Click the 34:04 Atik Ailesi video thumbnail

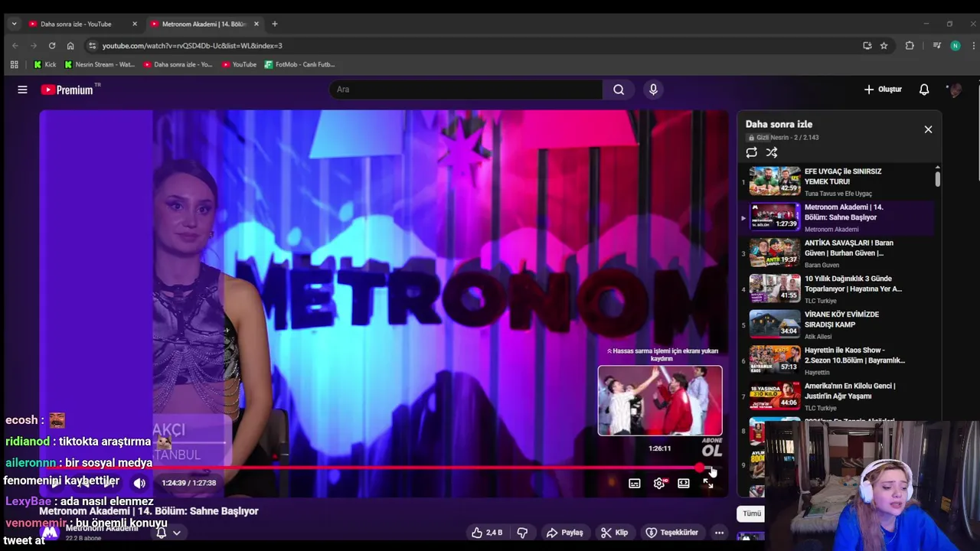coord(775,324)
